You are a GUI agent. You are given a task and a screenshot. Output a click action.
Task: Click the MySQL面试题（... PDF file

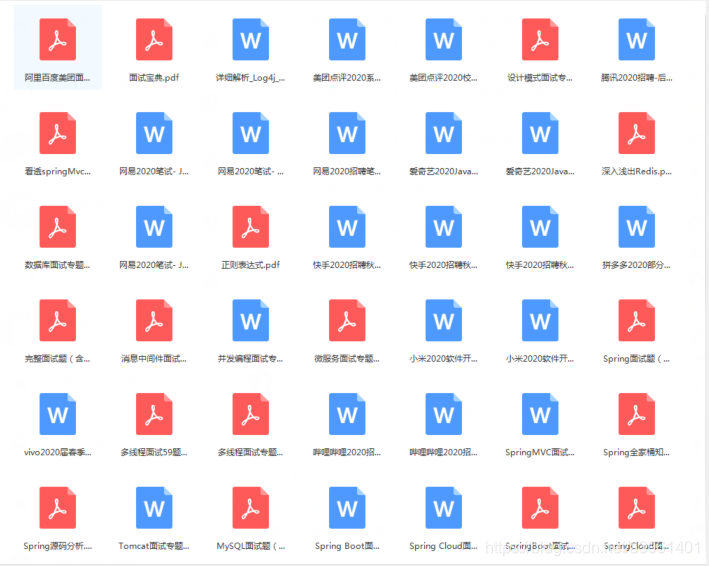coord(251,508)
